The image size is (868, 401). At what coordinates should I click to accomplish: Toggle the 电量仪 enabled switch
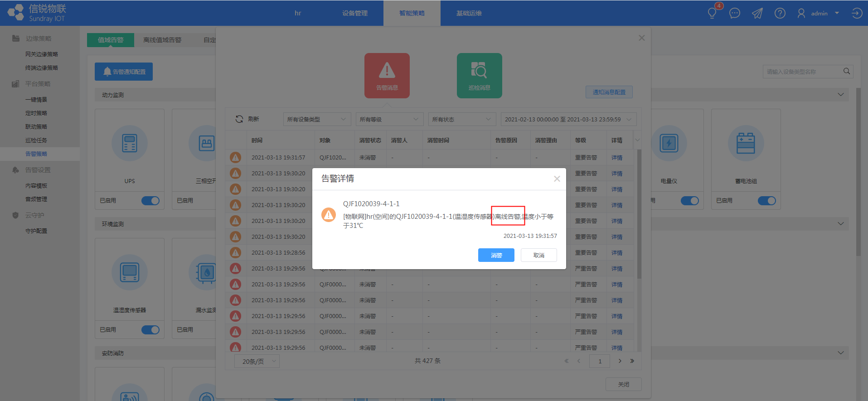[x=690, y=201]
